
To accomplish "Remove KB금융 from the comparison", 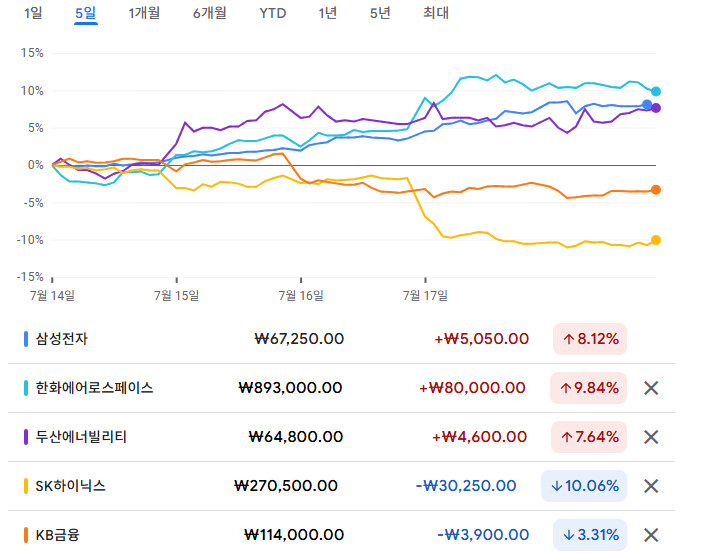I will [651, 535].
